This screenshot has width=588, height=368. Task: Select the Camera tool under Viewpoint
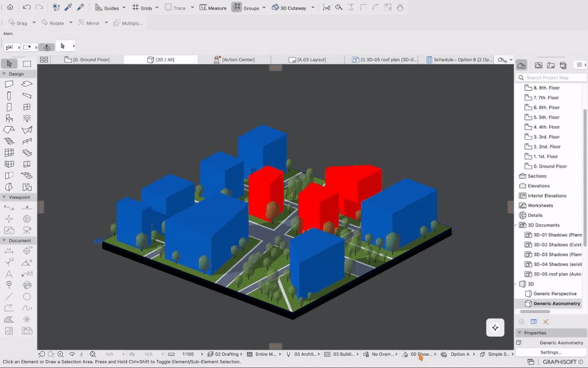[x=27, y=230]
